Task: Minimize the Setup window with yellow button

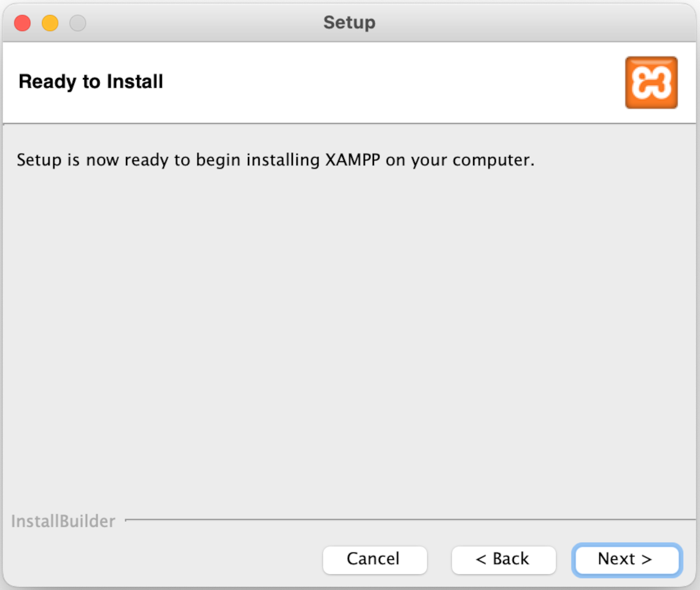Action: 50,23
